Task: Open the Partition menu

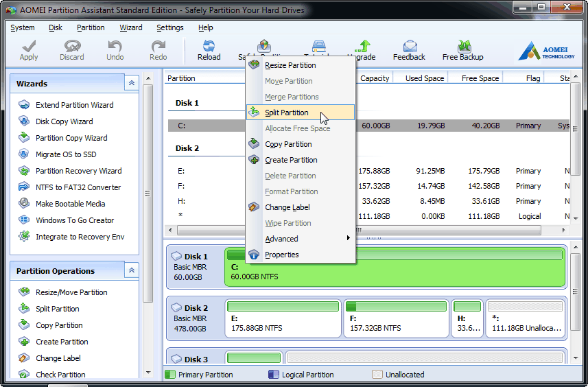Action: coord(91,27)
